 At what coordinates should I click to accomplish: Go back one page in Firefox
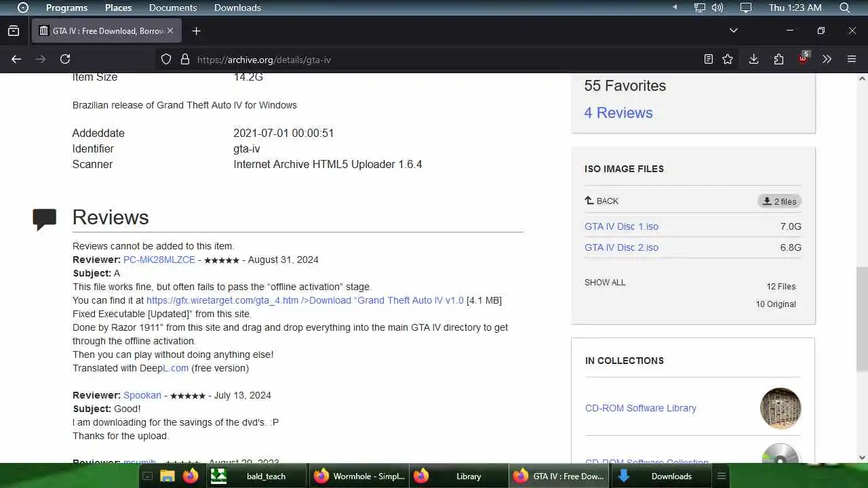(16, 60)
